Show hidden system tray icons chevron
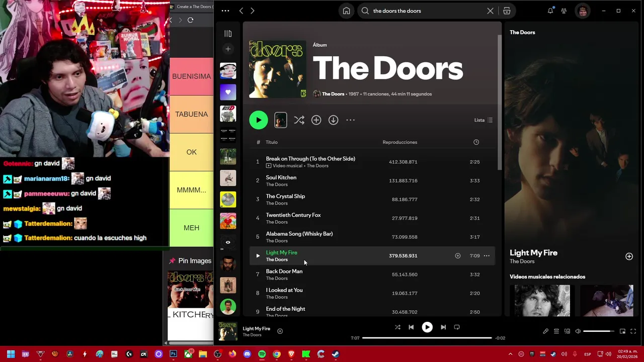 (x=510, y=354)
